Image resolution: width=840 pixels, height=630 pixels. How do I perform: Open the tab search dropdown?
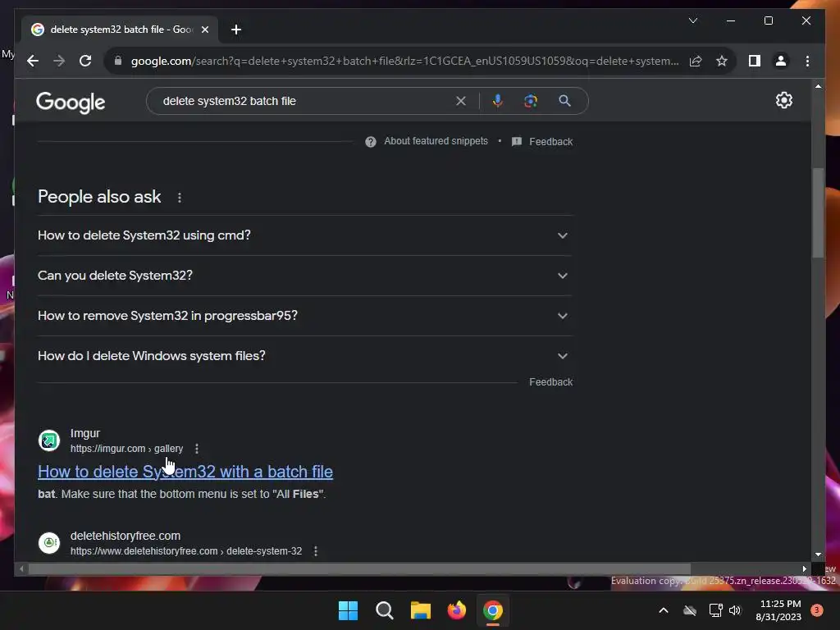692,21
